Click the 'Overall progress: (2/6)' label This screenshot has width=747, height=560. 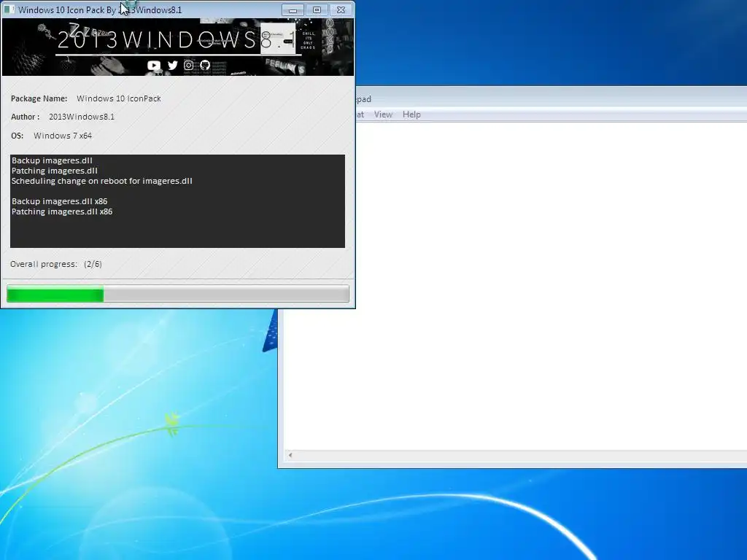(x=55, y=264)
